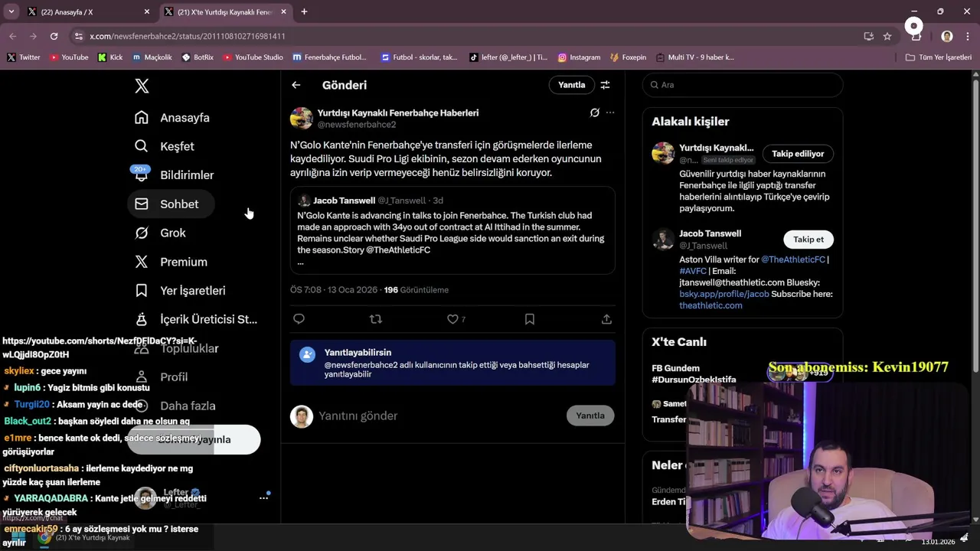Open Tüm Yer İşaretleri folder
This screenshot has width=980, height=551.
[x=938, y=57]
